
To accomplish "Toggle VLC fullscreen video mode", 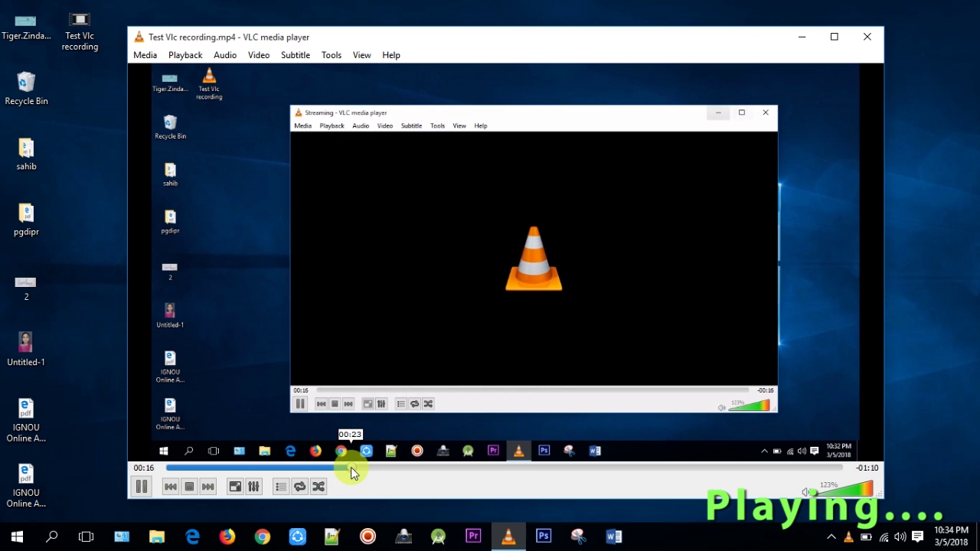I will coord(235,487).
